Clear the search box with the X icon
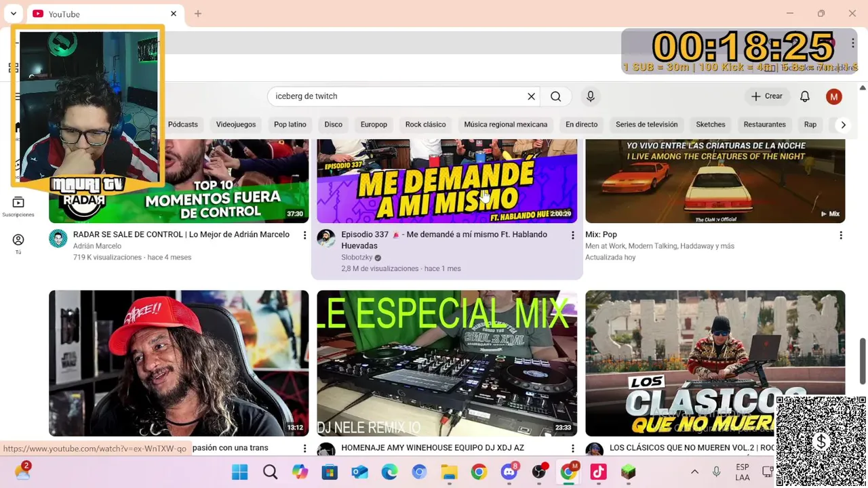868x488 pixels. 532,96
